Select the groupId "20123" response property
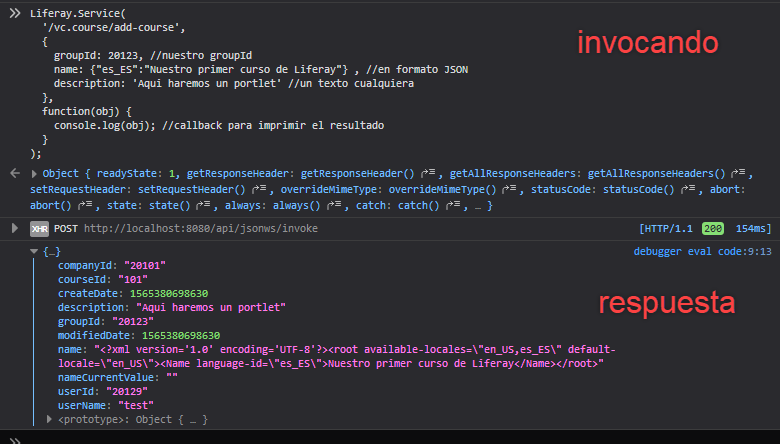Viewport: 780px width, 444px height. 105,321
